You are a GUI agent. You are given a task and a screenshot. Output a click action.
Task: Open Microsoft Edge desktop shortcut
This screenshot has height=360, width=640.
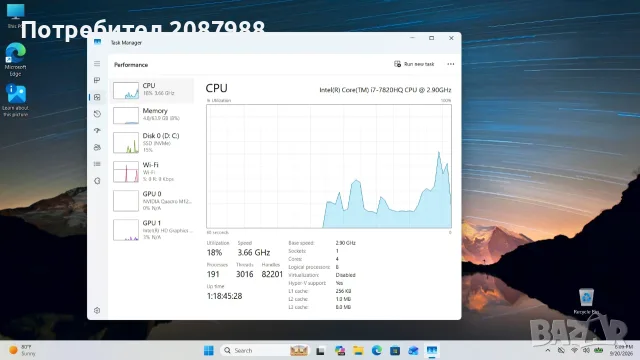click(x=16, y=59)
